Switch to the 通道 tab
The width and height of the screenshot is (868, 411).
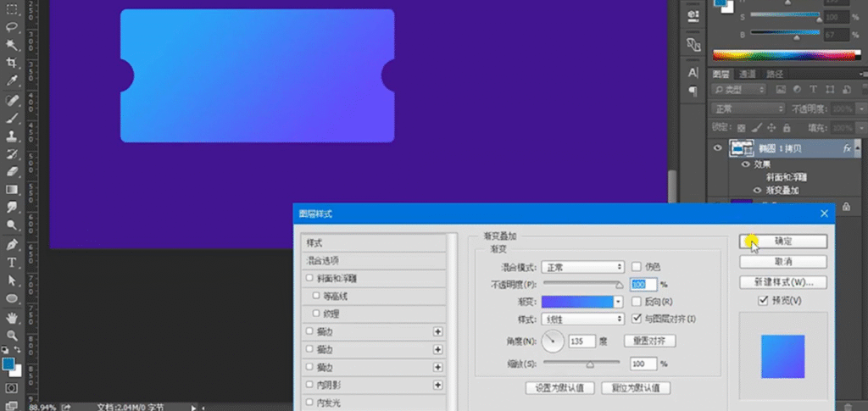point(748,74)
